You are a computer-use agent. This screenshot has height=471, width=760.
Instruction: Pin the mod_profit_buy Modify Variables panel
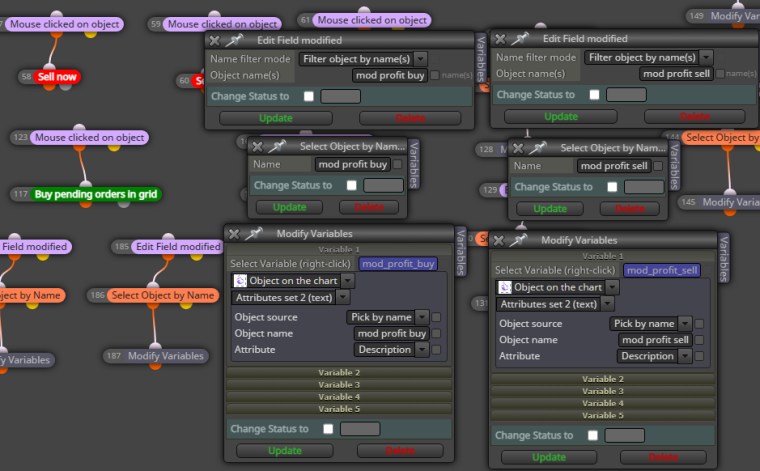pos(254,234)
